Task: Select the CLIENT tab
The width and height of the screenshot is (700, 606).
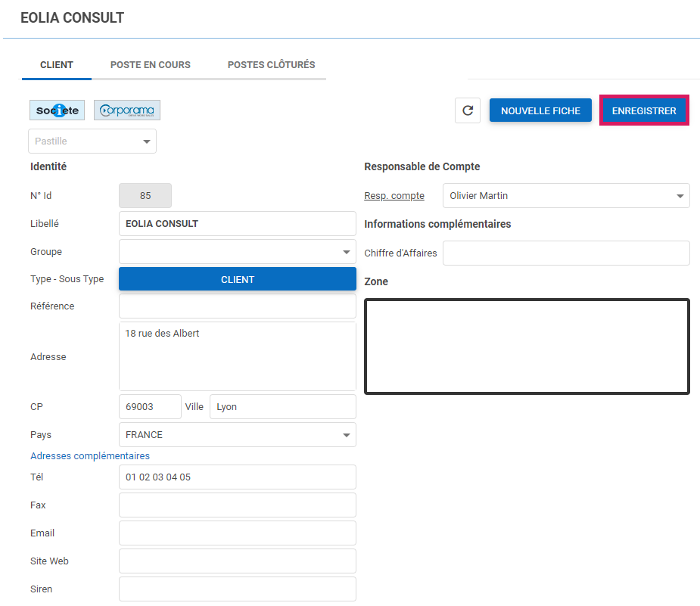Action: [57, 65]
